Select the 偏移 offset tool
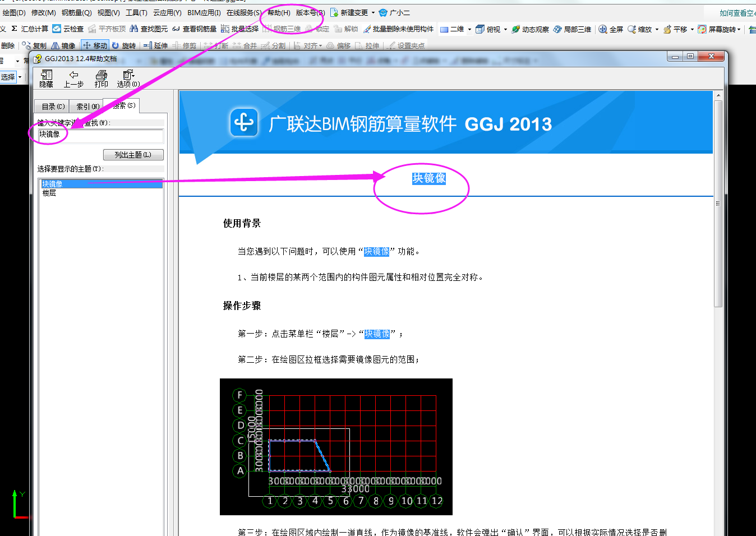The width and height of the screenshot is (756, 536). [339, 45]
